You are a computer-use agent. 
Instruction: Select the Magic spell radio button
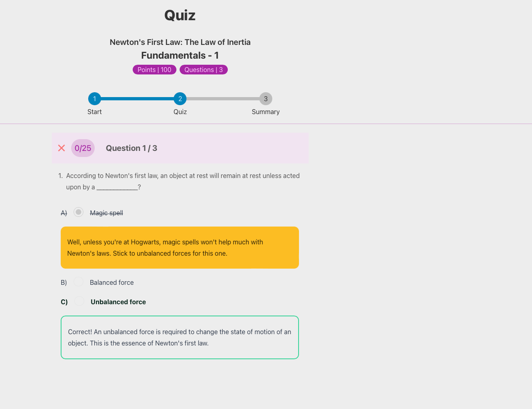[78, 212]
